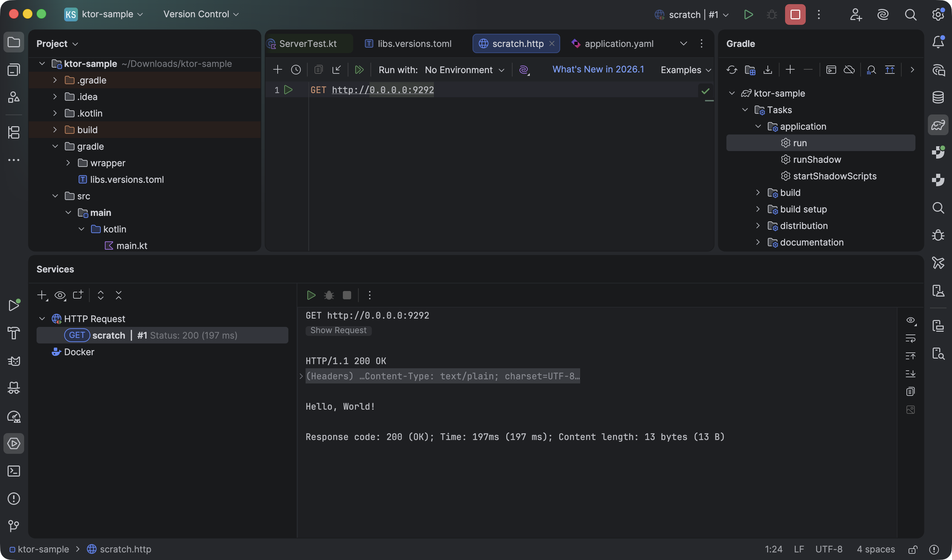Screen dimensions: 952x560
Task: Click What's New in 2026.1 link
Action: point(598,69)
